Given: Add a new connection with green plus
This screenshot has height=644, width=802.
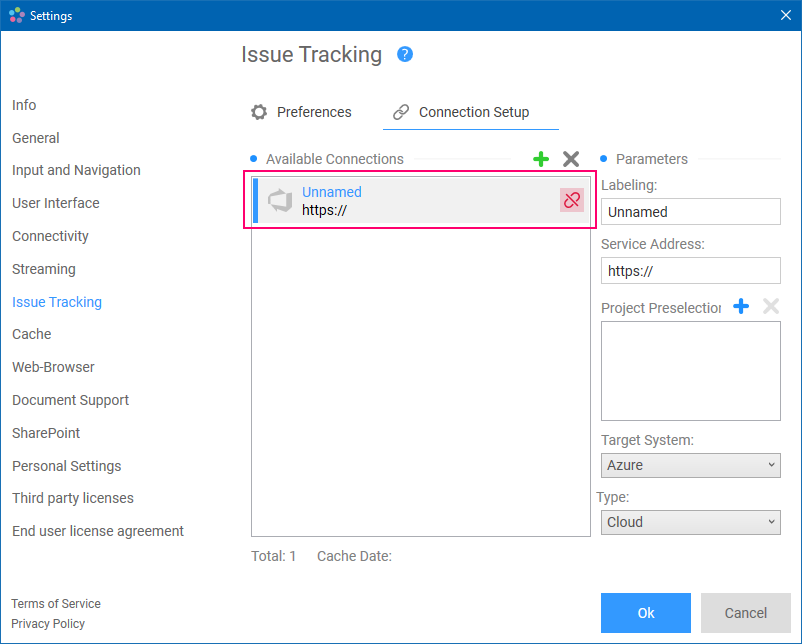Looking at the screenshot, I should pyautogui.click(x=541, y=159).
